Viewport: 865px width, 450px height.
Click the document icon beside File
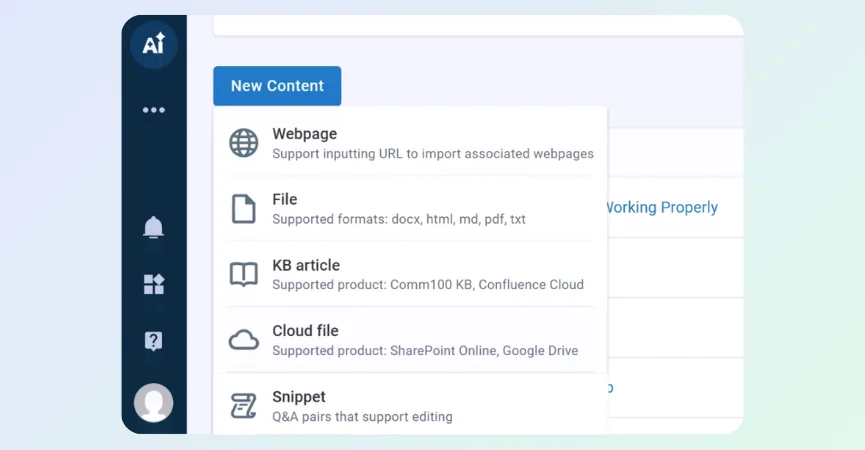pos(243,209)
